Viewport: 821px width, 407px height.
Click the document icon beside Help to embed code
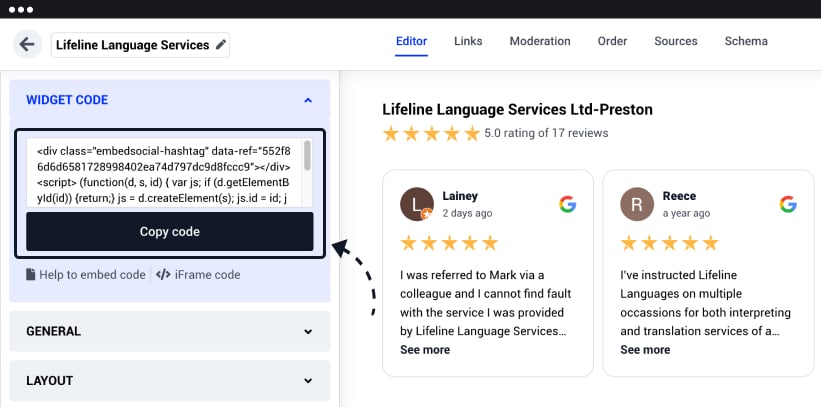click(31, 274)
